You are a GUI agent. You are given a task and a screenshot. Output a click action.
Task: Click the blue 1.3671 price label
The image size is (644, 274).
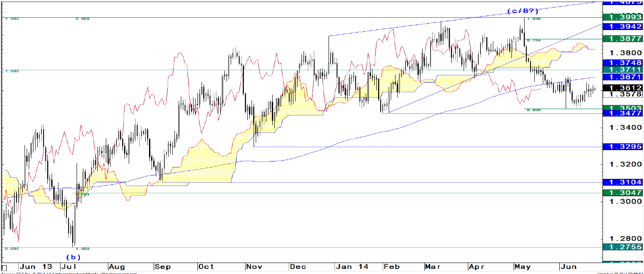(622, 77)
